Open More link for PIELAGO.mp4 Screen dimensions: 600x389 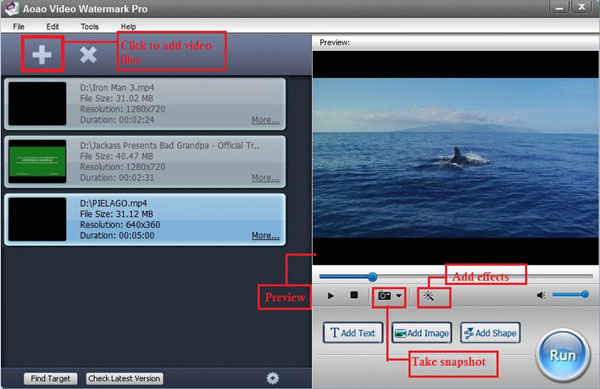pyautogui.click(x=265, y=235)
